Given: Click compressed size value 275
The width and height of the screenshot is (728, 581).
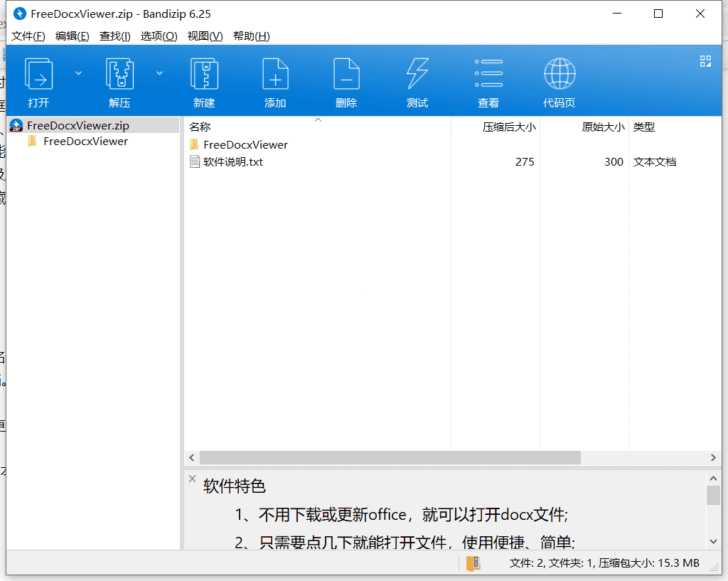Looking at the screenshot, I should (525, 161).
